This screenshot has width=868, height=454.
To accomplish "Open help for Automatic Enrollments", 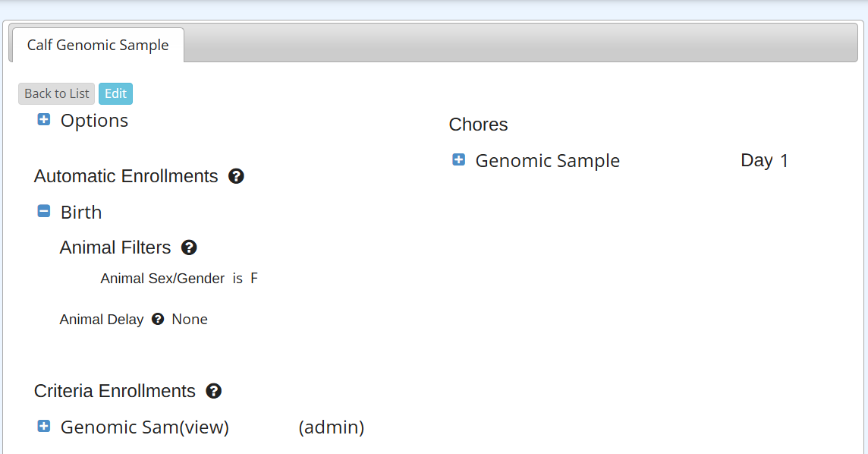I will (236, 176).
